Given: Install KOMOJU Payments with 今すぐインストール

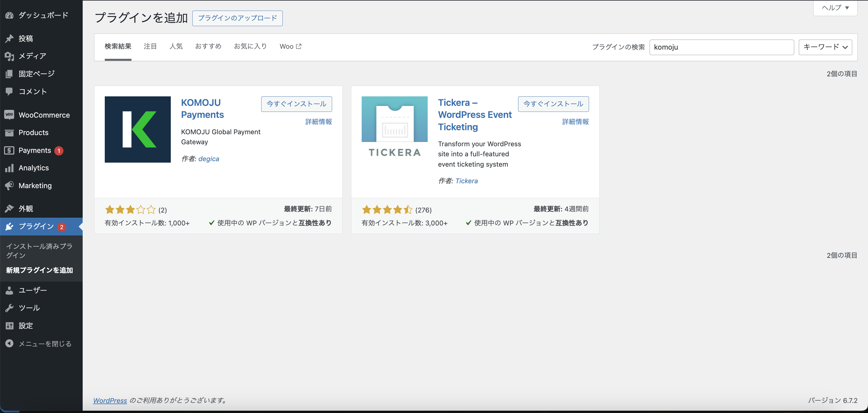Looking at the screenshot, I should pos(297,104).
